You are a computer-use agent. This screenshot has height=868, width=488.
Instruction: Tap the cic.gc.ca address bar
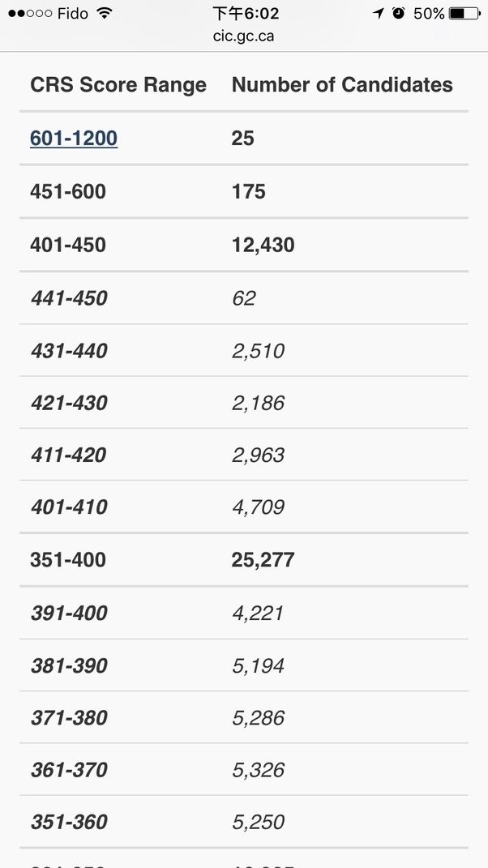pyautogui.click(x=244, y=36)
